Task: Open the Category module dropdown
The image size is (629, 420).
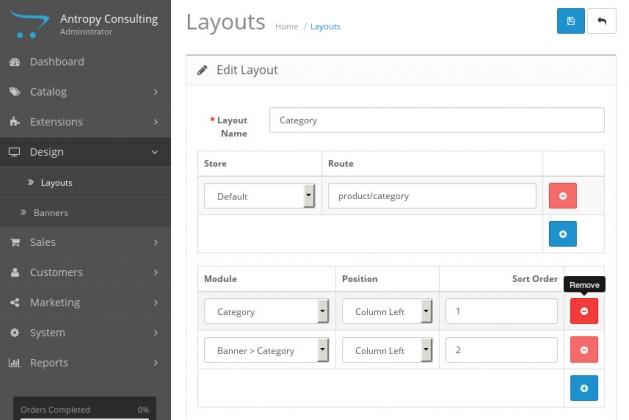Action: point(266,311)
